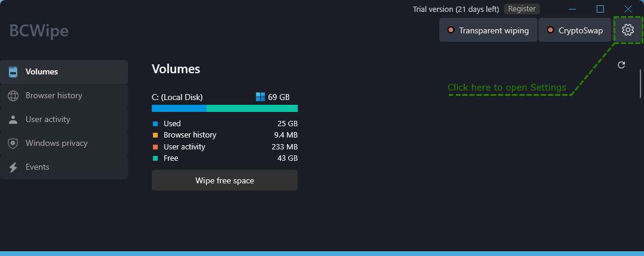Click the red Transparent wiping status dot
Image resolution: width=644 pixels, height=256 pixels.
pos(451,30)
